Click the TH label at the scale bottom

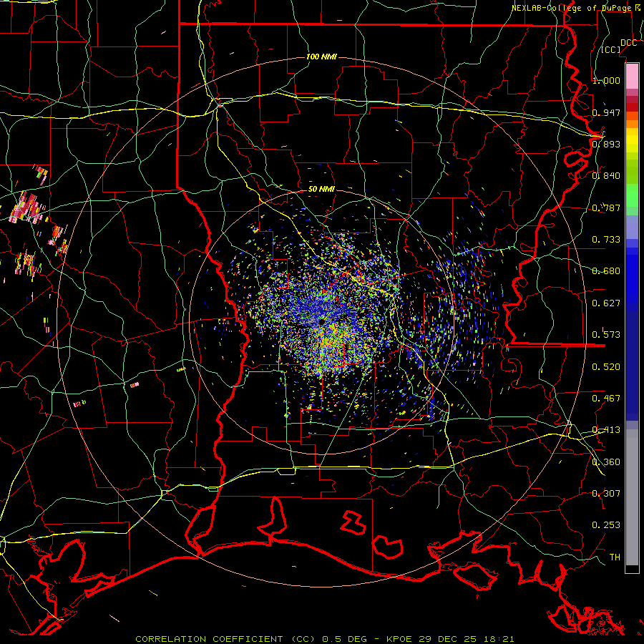(x=615, y=557)
